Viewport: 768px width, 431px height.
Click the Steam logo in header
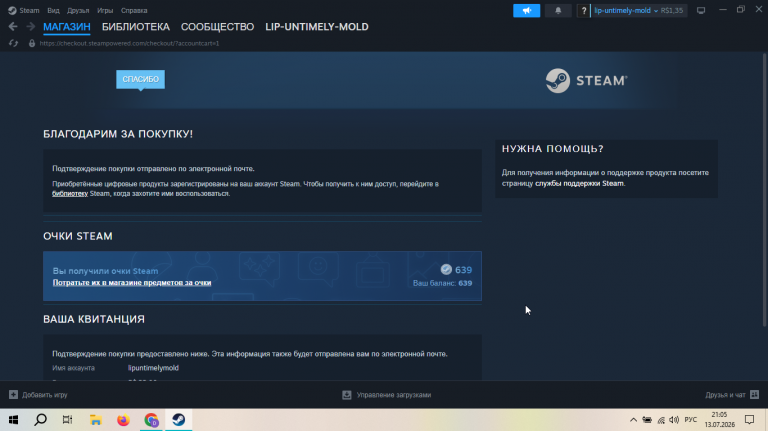pyautogui.click(x=586, y=80)
